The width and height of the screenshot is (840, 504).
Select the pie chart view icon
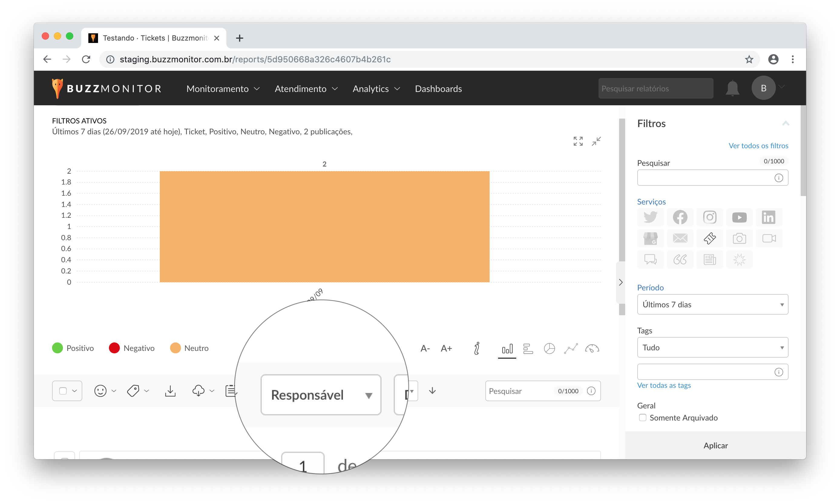coord(549,349)
